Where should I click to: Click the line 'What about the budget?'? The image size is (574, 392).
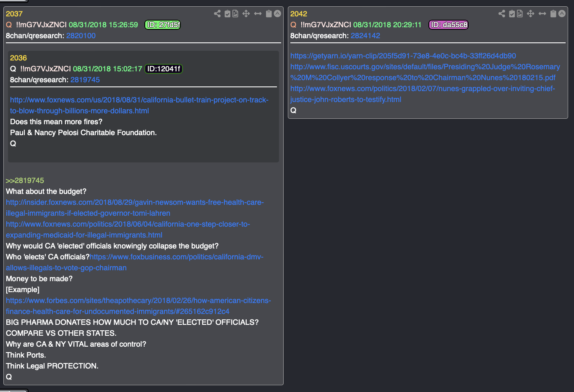[46, 191]
